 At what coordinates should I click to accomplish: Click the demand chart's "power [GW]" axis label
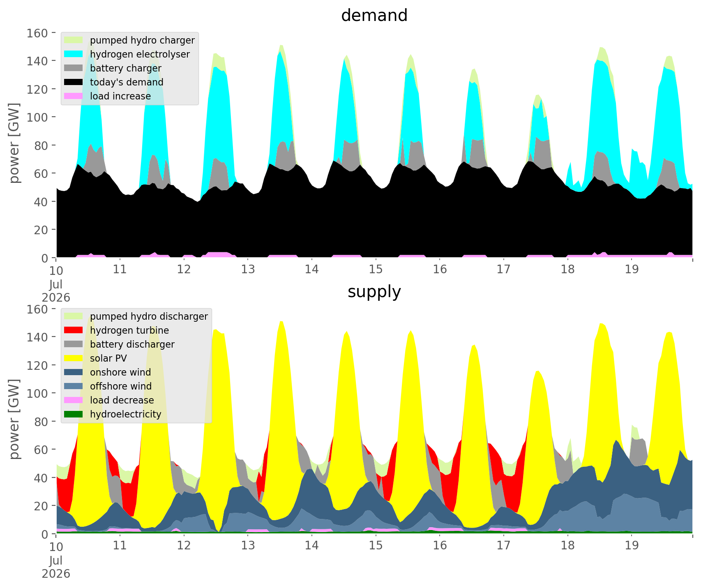(x=15, y=144)
